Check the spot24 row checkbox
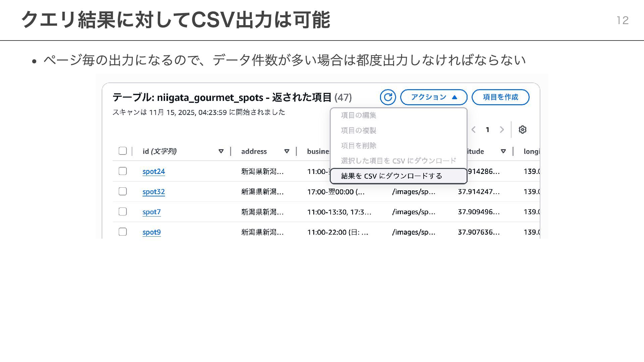 123,171
